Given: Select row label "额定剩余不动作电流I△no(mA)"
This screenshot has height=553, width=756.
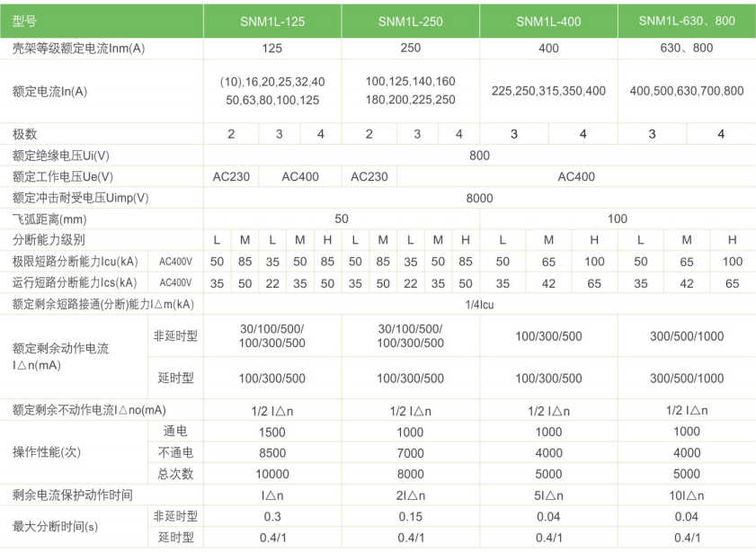Looking at the screenshot, I should [89, 410].
